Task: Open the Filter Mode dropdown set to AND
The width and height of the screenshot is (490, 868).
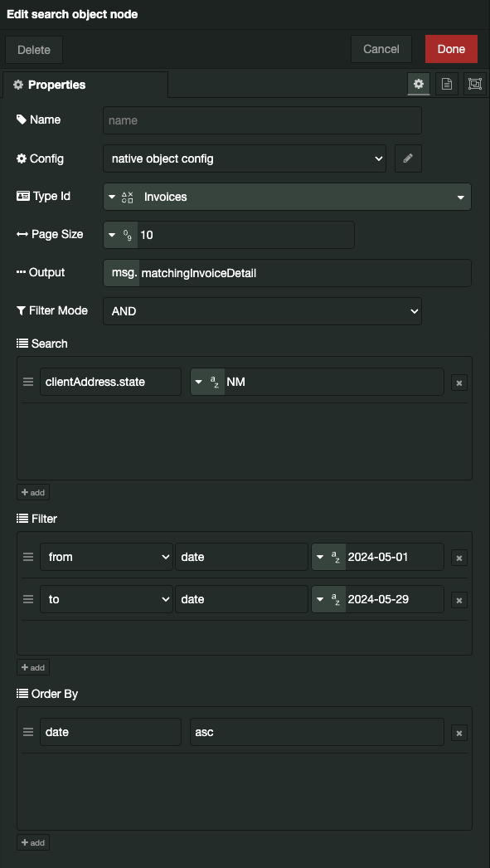Action: point(262,310)
